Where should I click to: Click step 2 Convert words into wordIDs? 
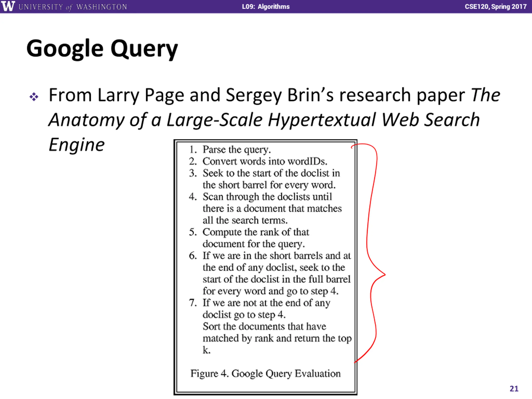click(x=258, y=161)
